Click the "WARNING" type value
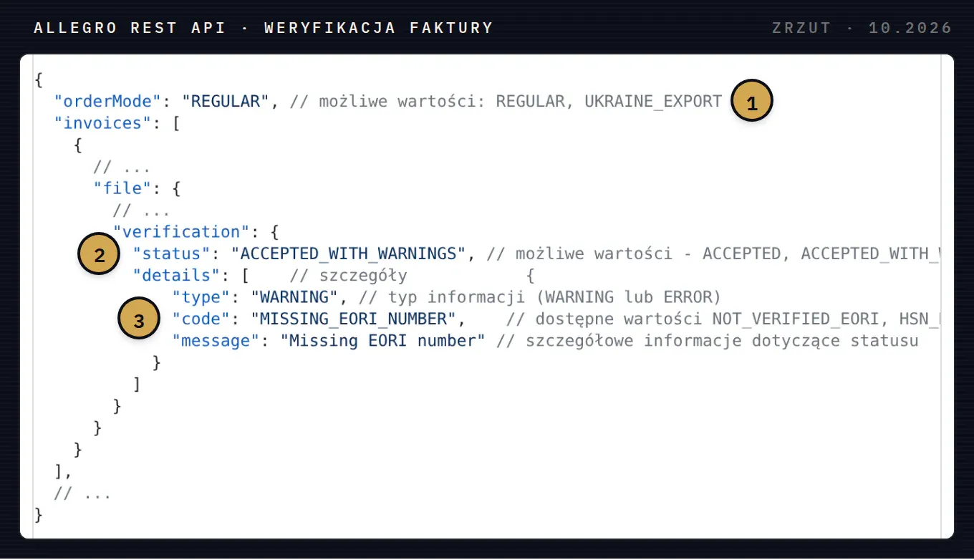Viewport: 974px width, 560px height. (x=294, y=297)
